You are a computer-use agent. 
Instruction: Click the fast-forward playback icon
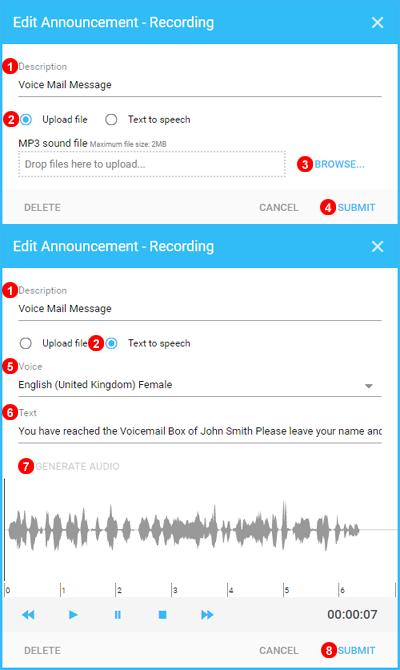(x=207, y=614)
